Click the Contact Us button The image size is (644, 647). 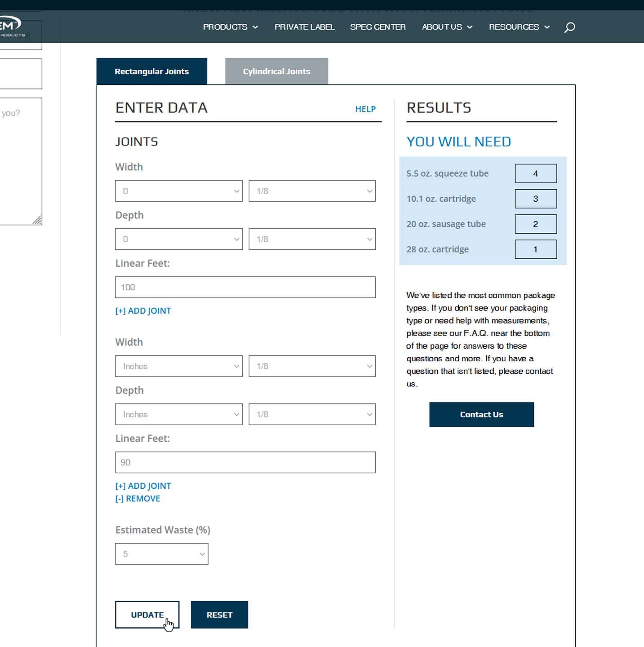click(x=481, y=414)
